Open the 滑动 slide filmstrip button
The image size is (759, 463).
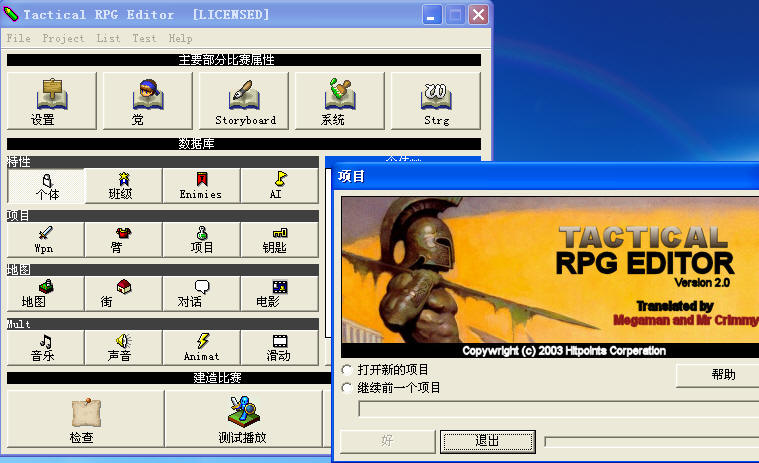click(x=279, y=348)
